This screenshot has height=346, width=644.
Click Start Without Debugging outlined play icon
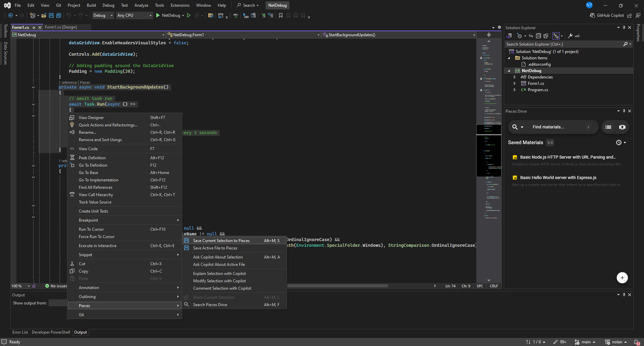pyautogui.click(x=189, y=15)
